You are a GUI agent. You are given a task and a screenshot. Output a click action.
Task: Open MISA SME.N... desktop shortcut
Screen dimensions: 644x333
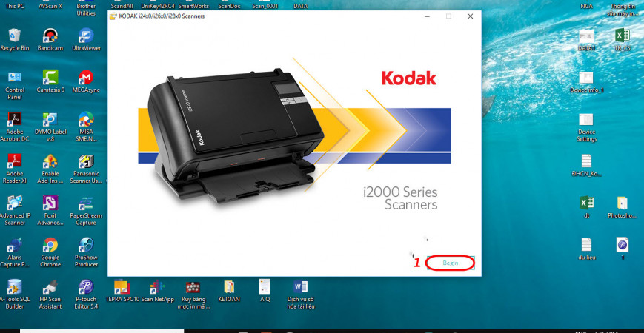click(x=86, y=127)
